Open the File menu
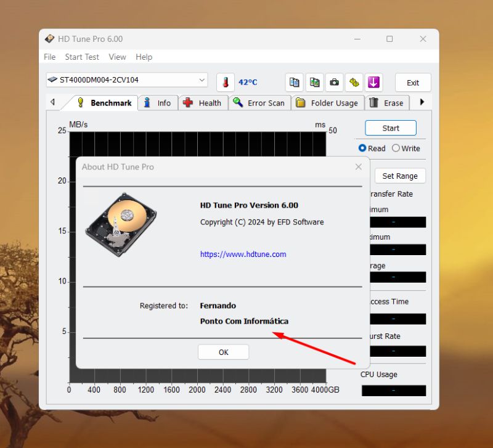This screenshot has height=448, width=493. click(50, 57)
